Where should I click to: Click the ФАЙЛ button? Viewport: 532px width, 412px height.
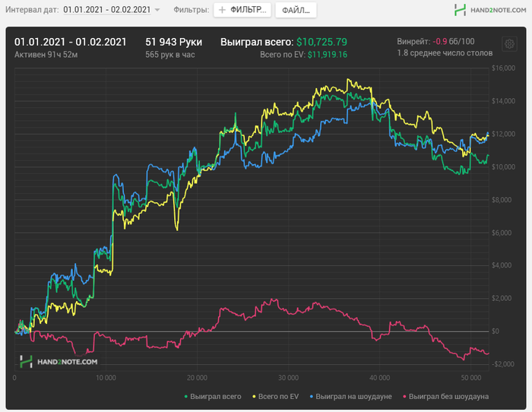[296, 10]
